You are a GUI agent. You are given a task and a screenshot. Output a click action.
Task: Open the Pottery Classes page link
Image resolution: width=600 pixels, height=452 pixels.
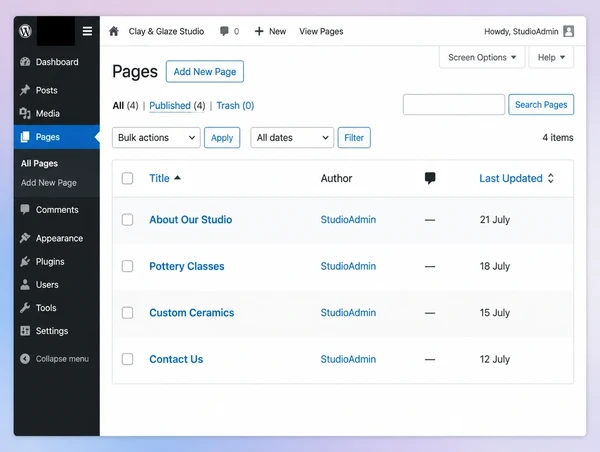click(x=187, y=266)
